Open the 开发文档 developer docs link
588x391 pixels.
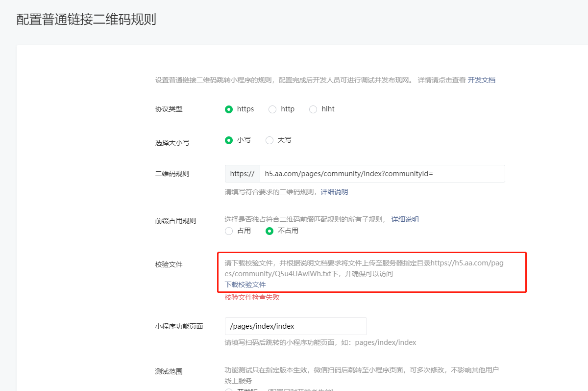pos(482,80)
